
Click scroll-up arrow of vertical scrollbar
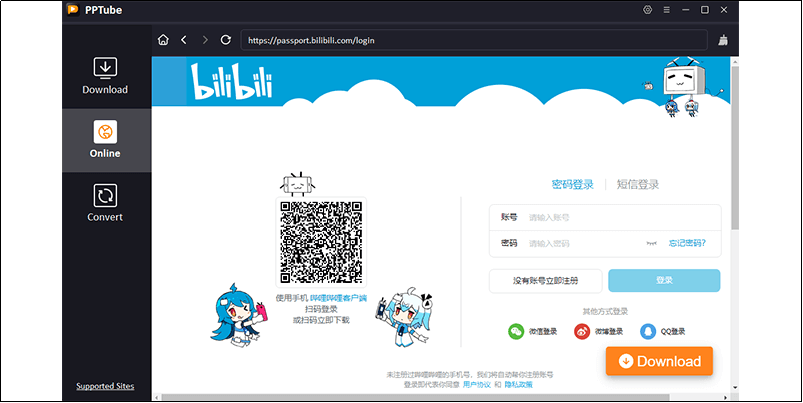pos(735,61)
